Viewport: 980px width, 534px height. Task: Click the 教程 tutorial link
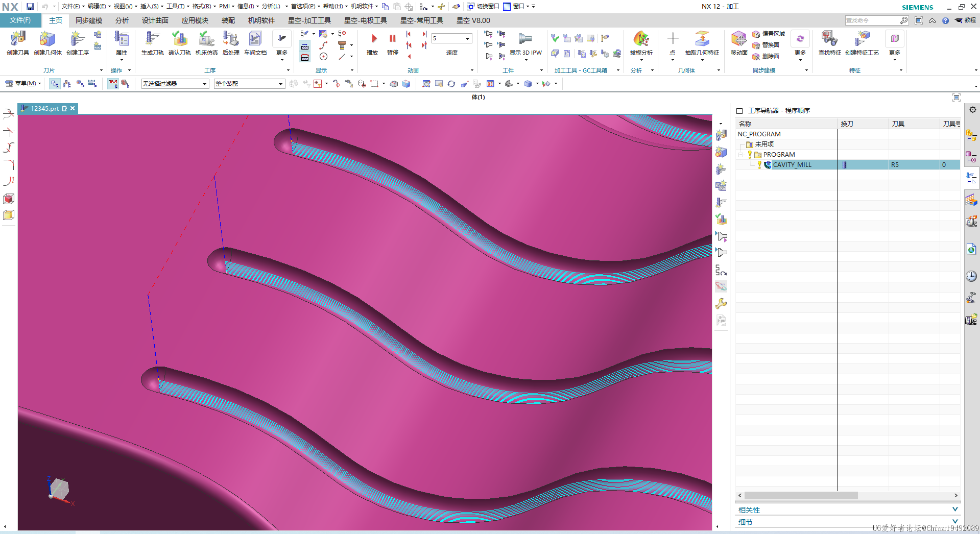click(966, 20)
